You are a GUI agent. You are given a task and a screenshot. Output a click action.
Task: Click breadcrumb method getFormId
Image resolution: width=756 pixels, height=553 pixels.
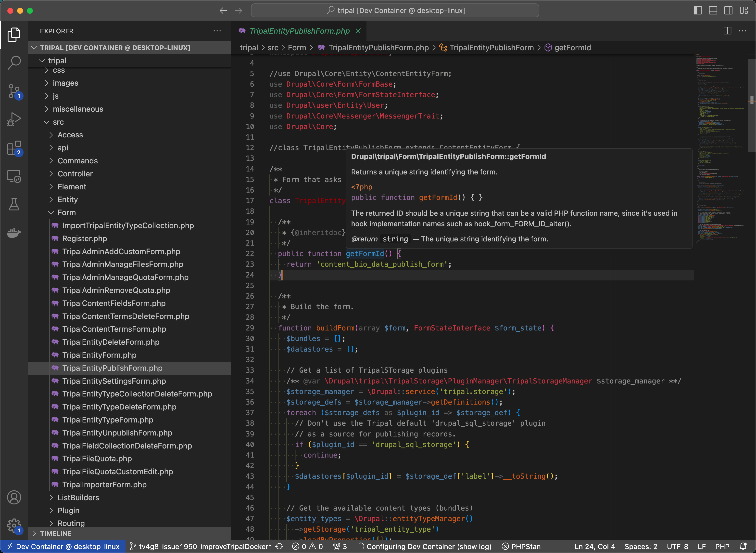pyautogui.click(x=568, y=48)
